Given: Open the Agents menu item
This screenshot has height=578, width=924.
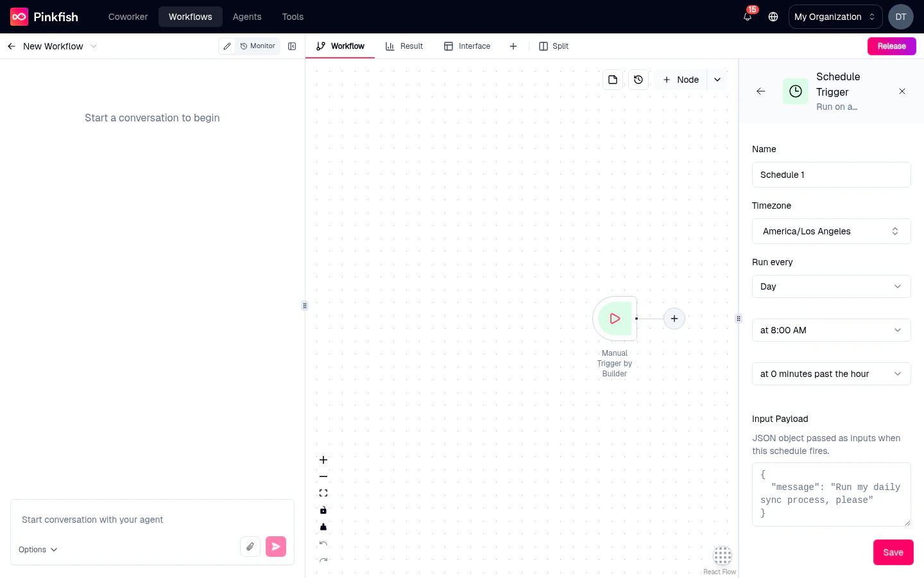Looking at the screenshot, I should [x=247, y=17].
